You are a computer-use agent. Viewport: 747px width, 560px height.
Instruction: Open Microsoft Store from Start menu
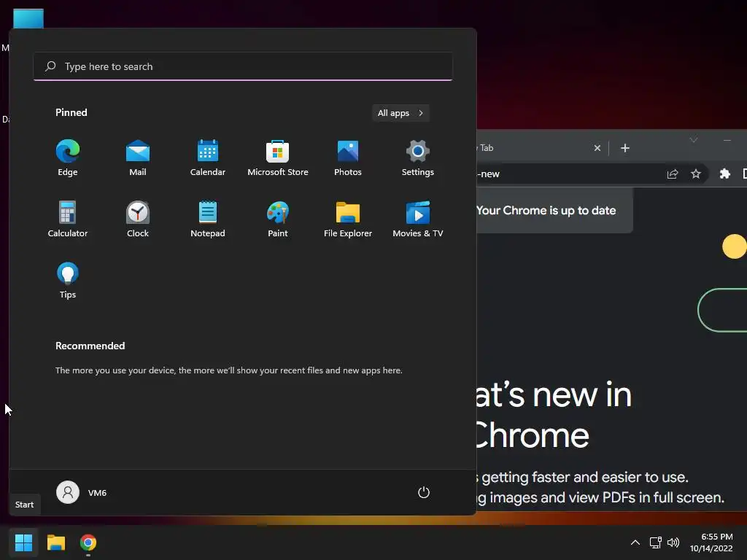(x=278, y=158)
